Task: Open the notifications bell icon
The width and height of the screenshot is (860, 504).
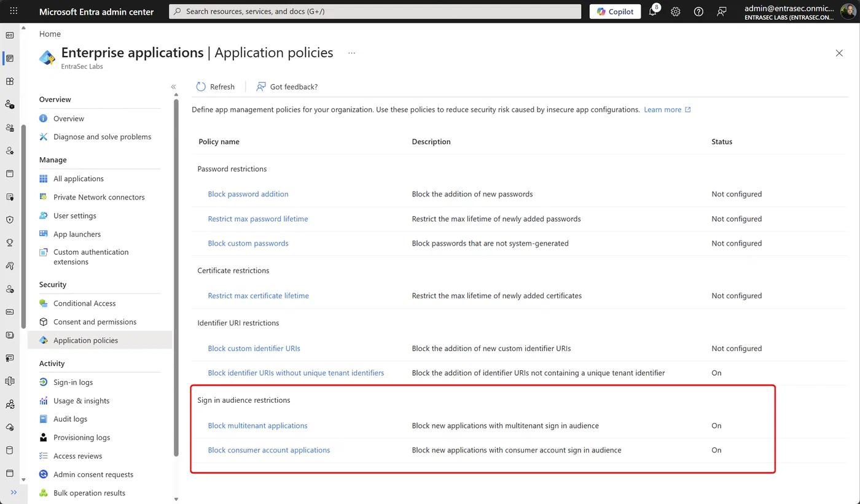Action: coord(653,12)
